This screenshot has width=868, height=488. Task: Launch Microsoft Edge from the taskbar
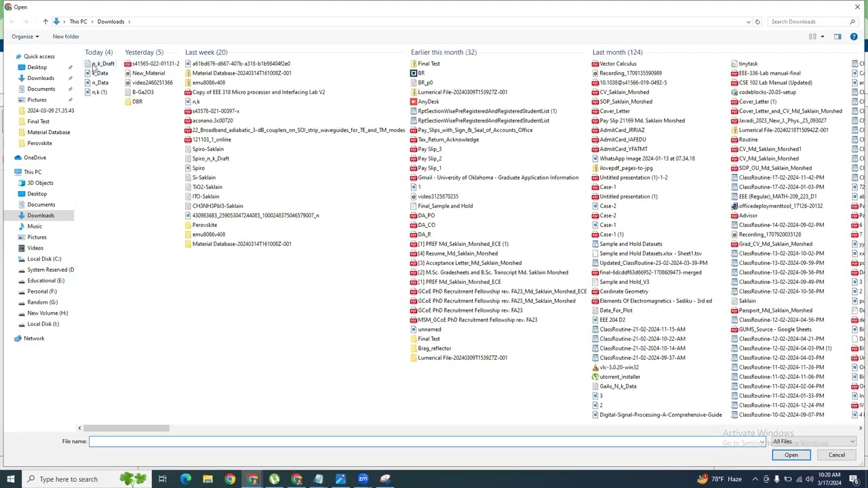pos(185,479)
